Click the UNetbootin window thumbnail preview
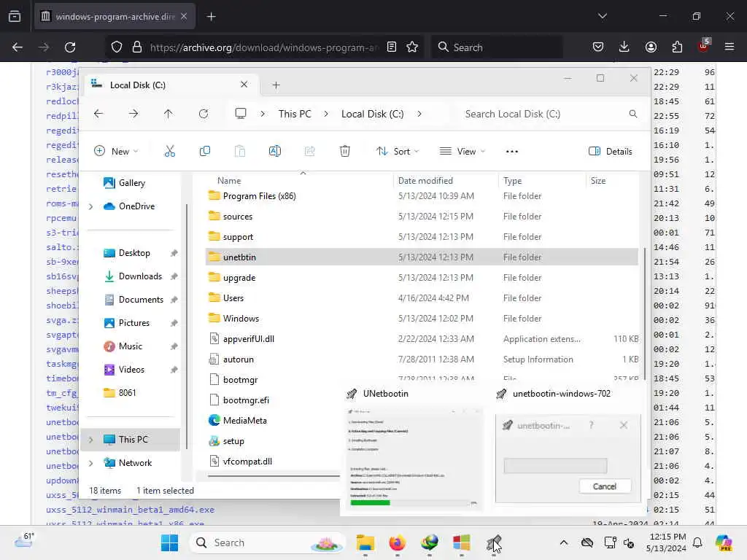This screenshot has height=560, width=747. [413, 459]
